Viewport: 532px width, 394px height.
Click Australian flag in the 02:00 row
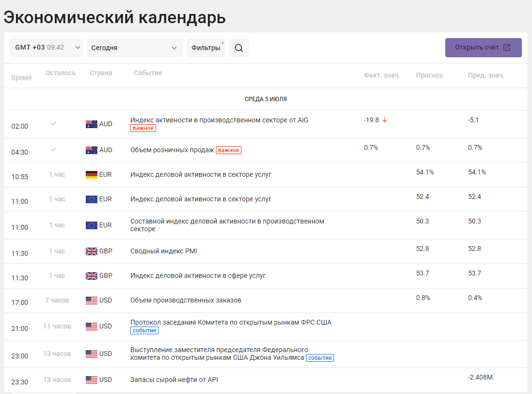[91, 124]
